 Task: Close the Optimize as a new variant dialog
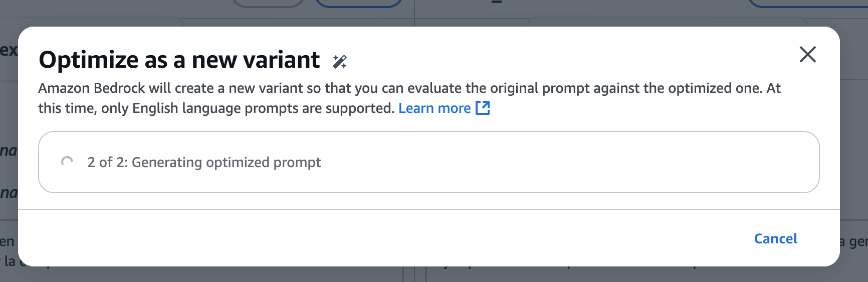click(x=807, y=54)
